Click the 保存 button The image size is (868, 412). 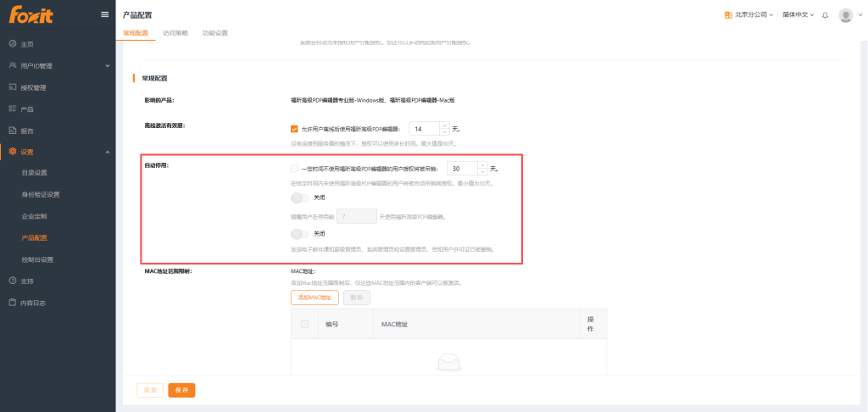pyautogui.click(x=181, y=390)
